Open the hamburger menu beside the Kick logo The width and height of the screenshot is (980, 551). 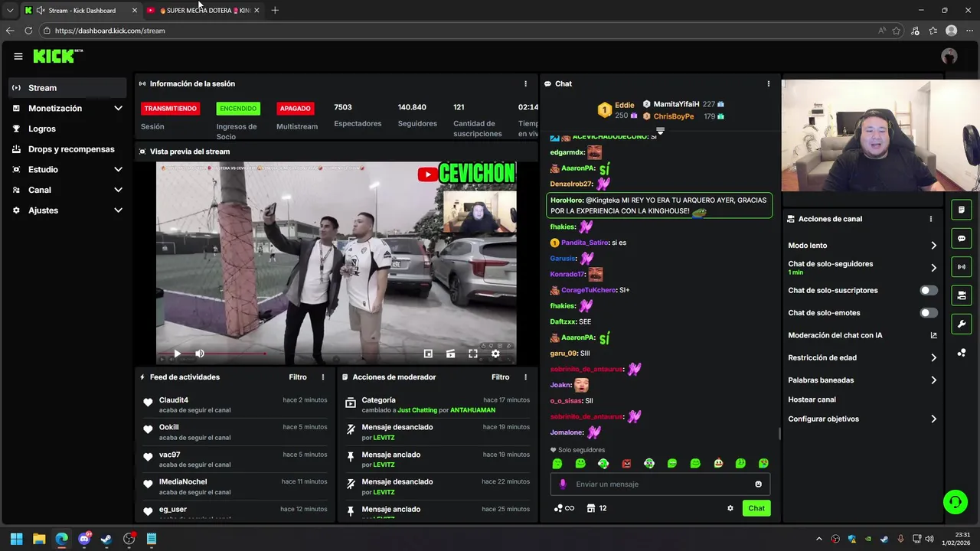pyautogui.click(x=18, y=56)
